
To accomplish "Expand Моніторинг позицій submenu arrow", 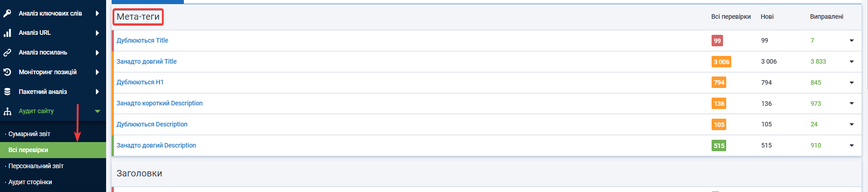I will [97, 72].
